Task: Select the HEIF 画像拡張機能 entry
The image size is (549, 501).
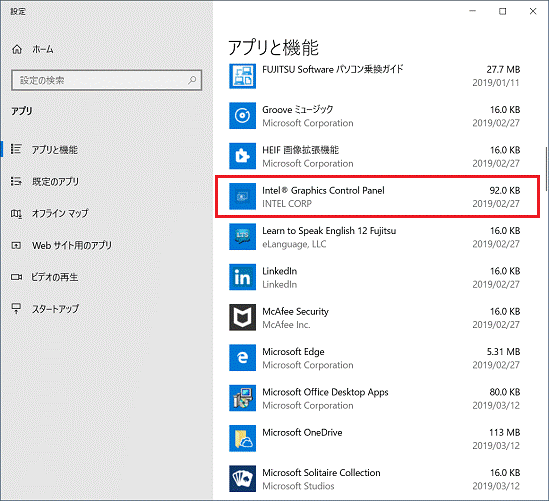Action: tap(375, 156)
